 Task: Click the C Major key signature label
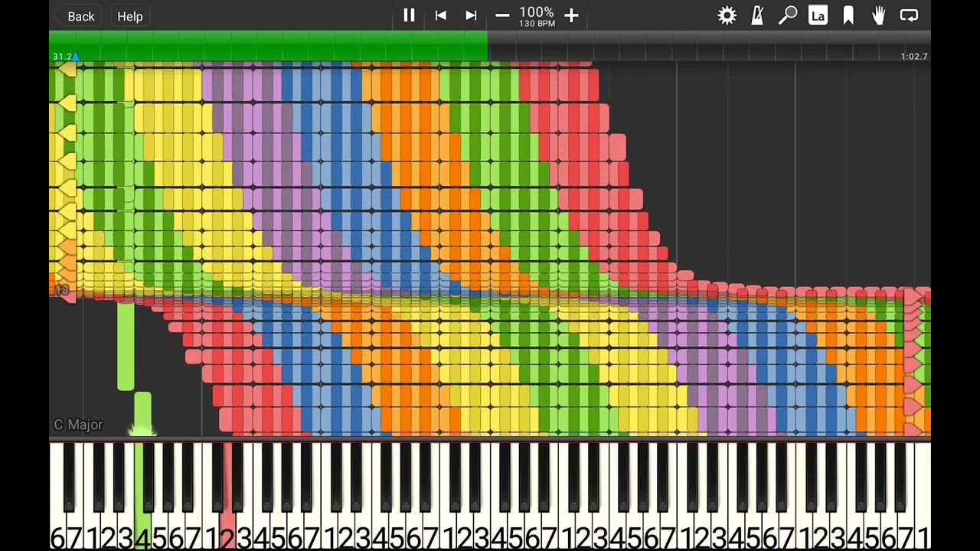coord(78,425)
